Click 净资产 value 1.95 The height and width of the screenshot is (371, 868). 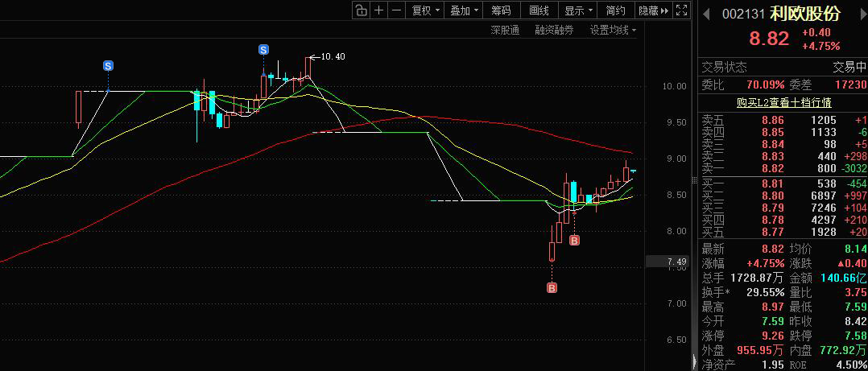point(773,365)
